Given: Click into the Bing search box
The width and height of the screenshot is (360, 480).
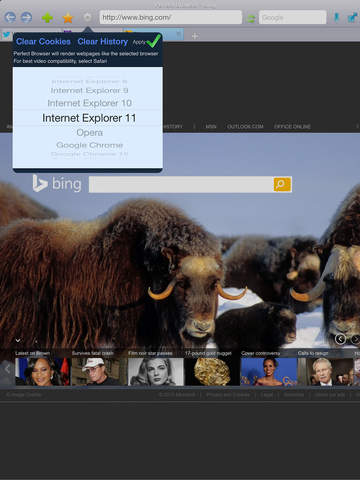Looking at the screenshot, I should pyautogui.click(x=181, y=184).
